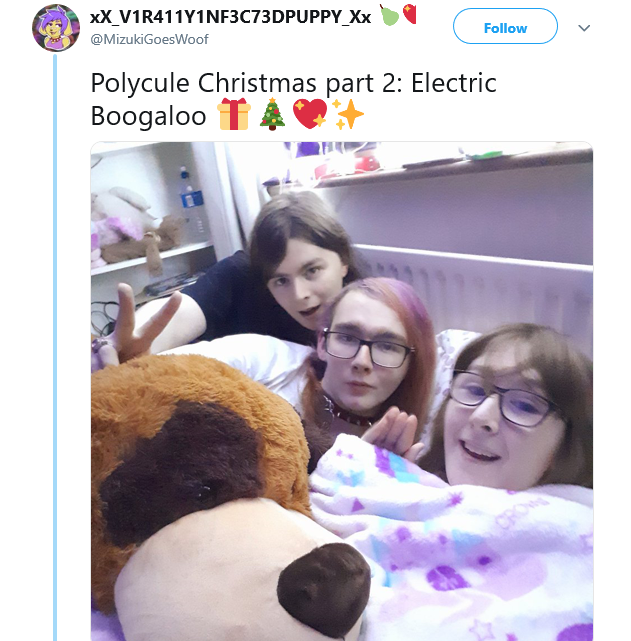Viewport: 631px width, 641px height.
Task: Click the Christmas tree emoji in the tweet
Action: 272,114
